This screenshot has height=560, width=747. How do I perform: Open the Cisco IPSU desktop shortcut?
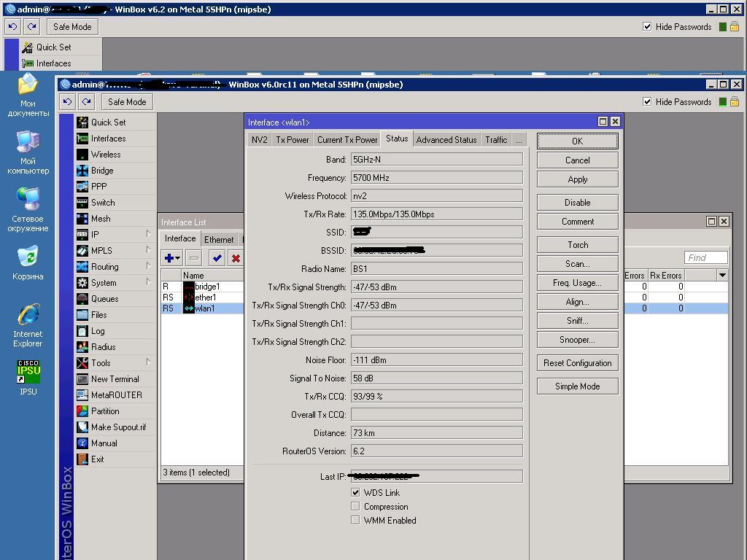pos(28,377)
